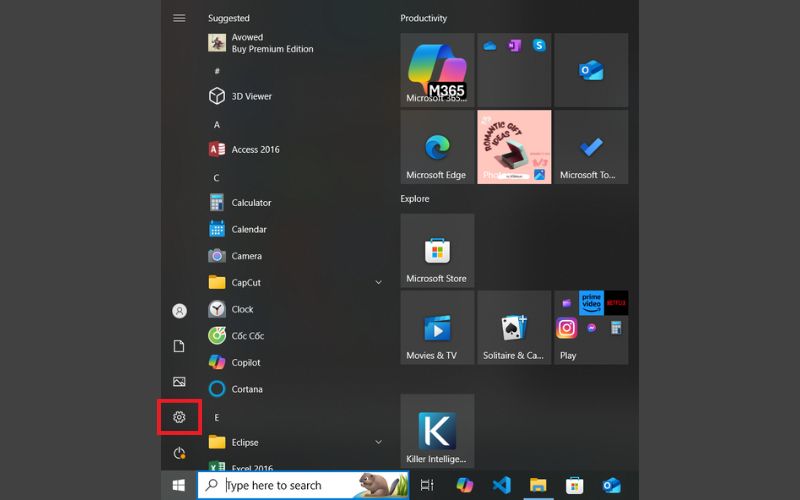
Task: Open Netflix in Play tile
Action: click(616, 303)
